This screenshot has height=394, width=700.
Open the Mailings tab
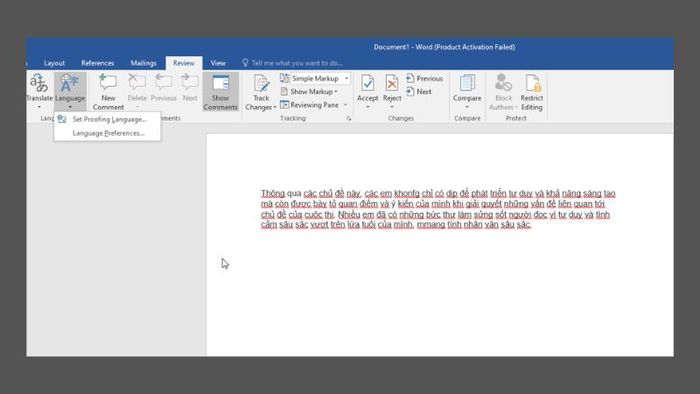pyautogui.click(x=143, y=63)
